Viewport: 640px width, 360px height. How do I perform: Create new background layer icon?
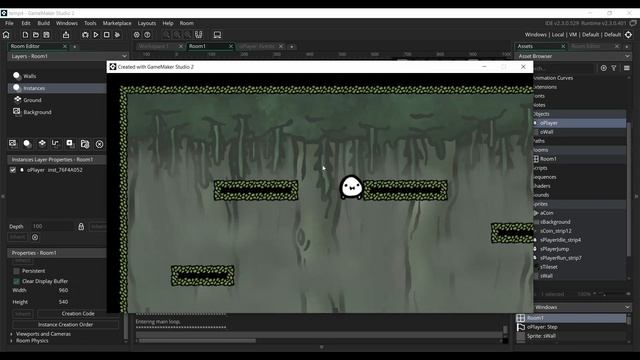(x=13, y=143)
